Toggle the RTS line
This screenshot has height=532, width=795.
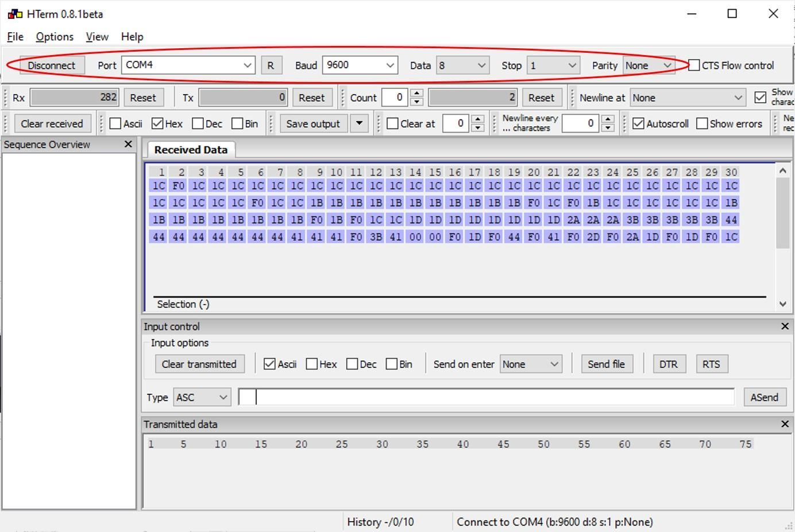(712, 363)
